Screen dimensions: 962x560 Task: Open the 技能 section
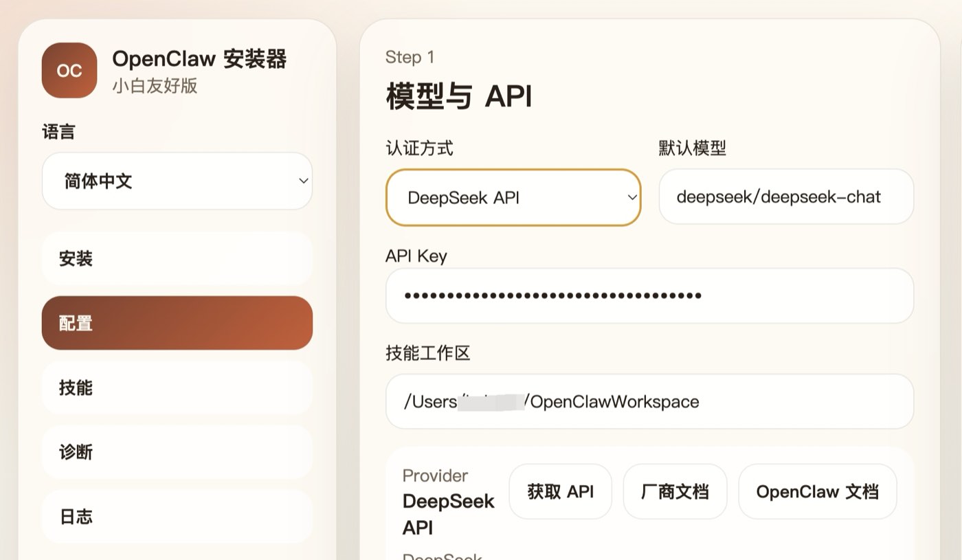pyautogui.click(x=177, y=388)
